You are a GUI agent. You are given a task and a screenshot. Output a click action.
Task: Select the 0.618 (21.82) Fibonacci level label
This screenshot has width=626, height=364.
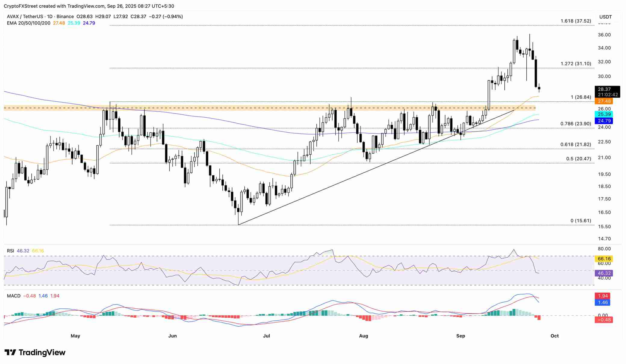coord(575,145)
